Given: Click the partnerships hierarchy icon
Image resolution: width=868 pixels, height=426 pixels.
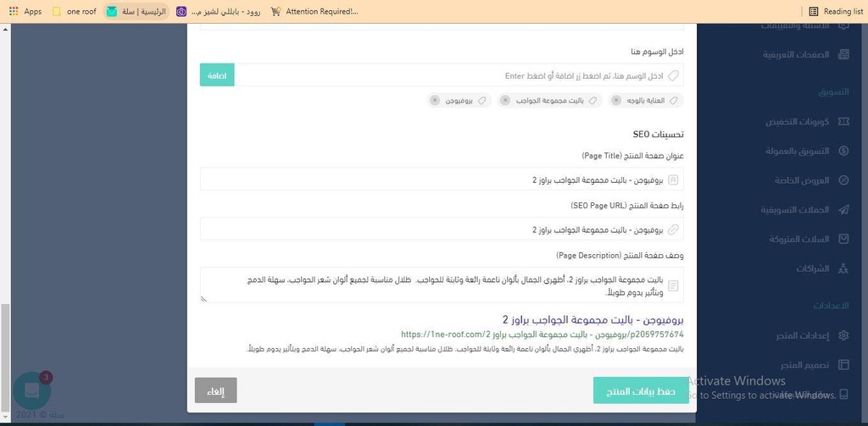Looking at the screenshot, I should click(x=843, y=268).
